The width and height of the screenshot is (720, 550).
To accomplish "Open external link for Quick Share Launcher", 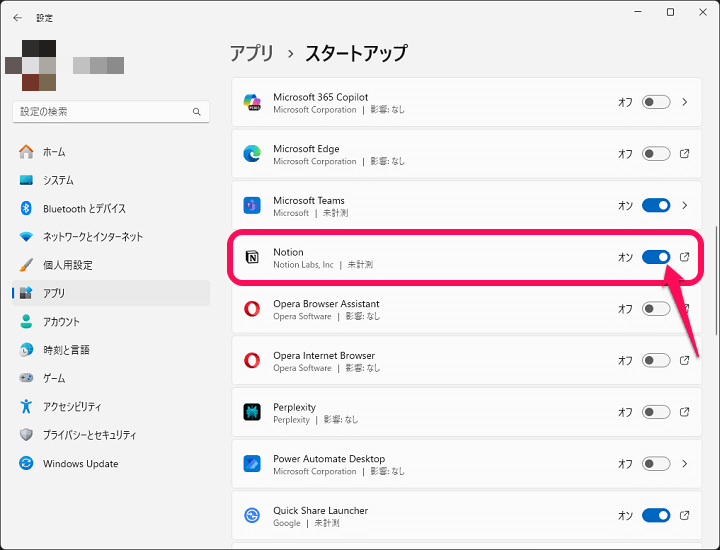I will [x=684, y=515].
